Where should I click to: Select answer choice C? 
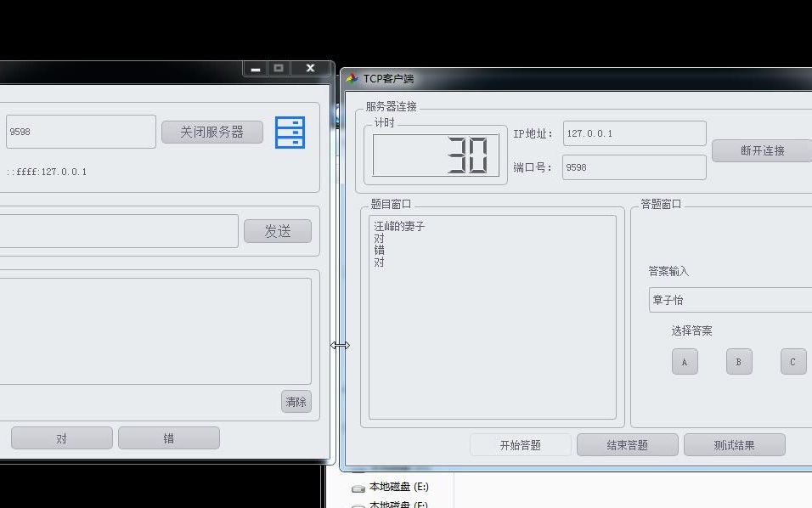point(792,361)
